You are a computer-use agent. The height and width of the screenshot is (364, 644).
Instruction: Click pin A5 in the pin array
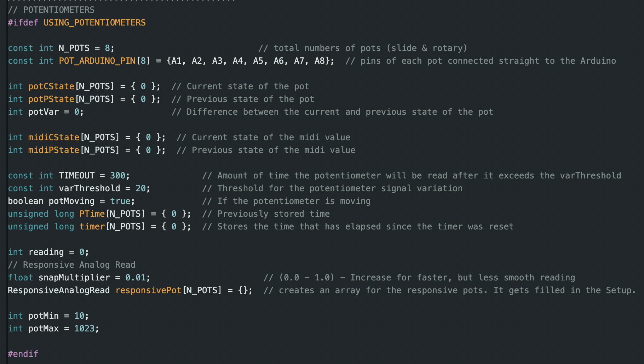click(258, 61)
